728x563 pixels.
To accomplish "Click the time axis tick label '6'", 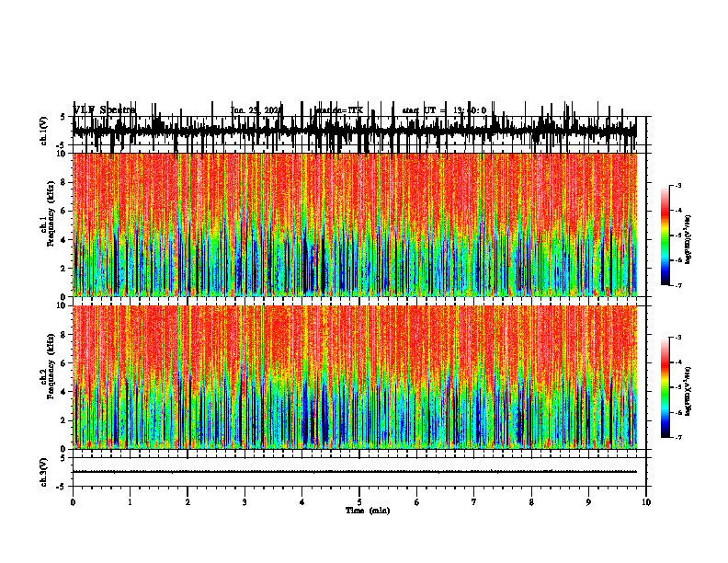I will (416, 502).
